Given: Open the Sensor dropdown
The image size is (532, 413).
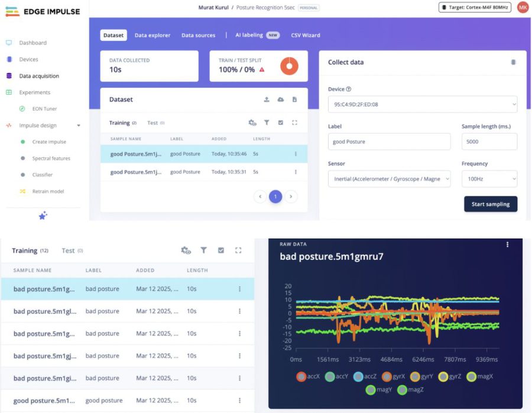Looking at the screenshot, I should (389, 179).
